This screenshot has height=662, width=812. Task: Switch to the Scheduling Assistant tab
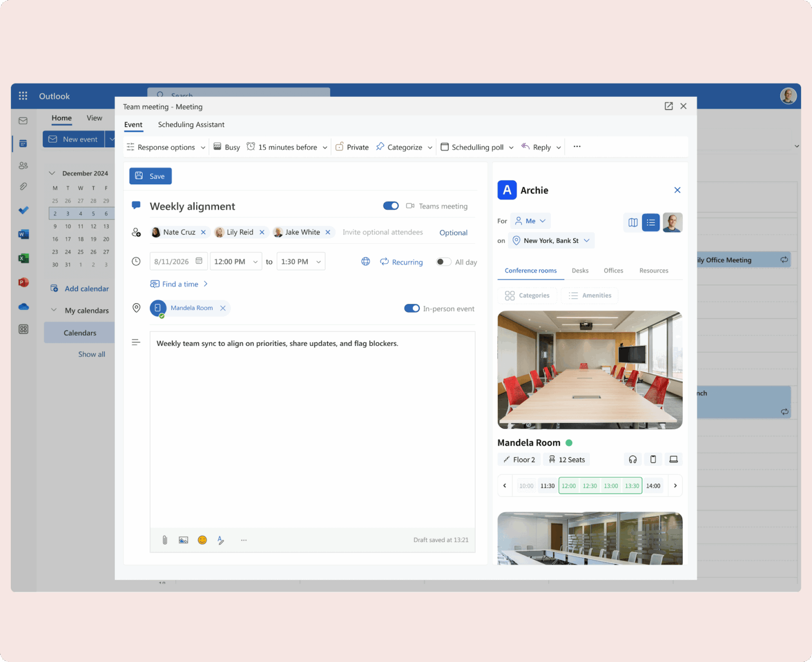[x=191, y=124]
